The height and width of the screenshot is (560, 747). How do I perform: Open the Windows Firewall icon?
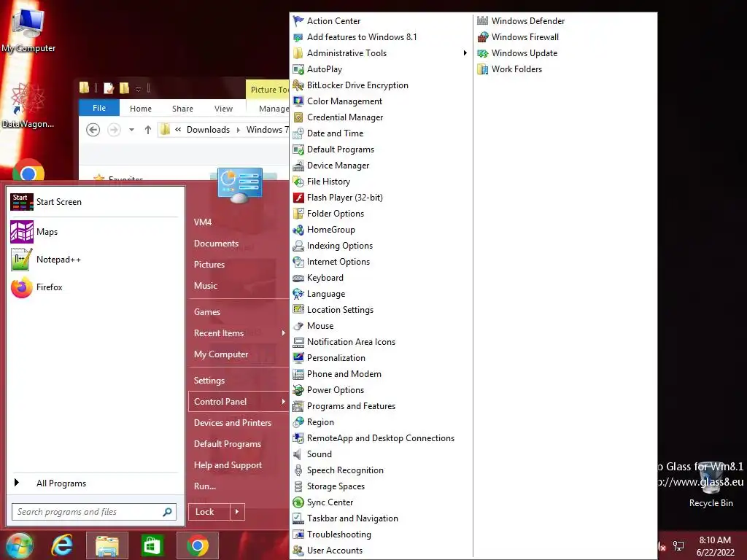[x=483, y=37]
